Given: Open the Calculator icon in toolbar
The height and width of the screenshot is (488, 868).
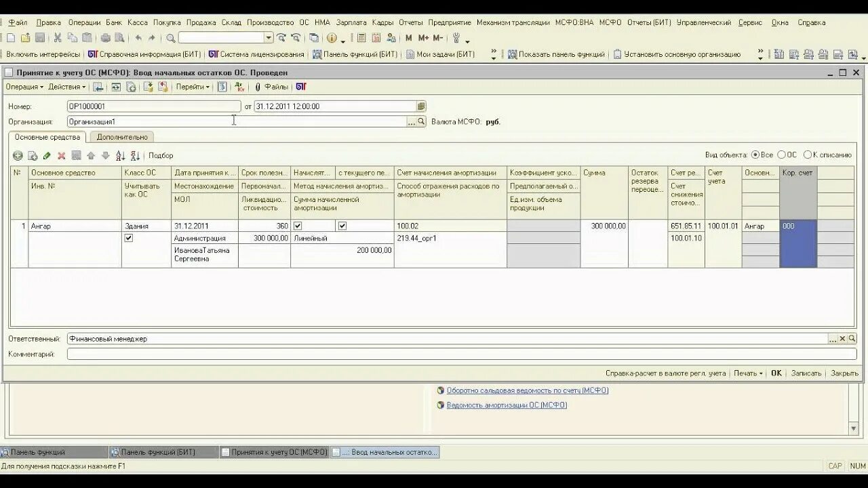Looking at the screenshot, I should coord(361,38).
